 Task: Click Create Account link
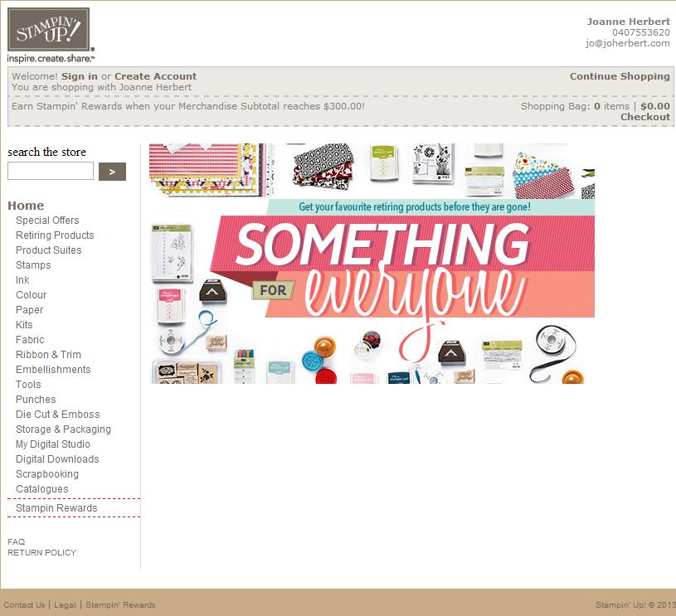tap(155, 76)
